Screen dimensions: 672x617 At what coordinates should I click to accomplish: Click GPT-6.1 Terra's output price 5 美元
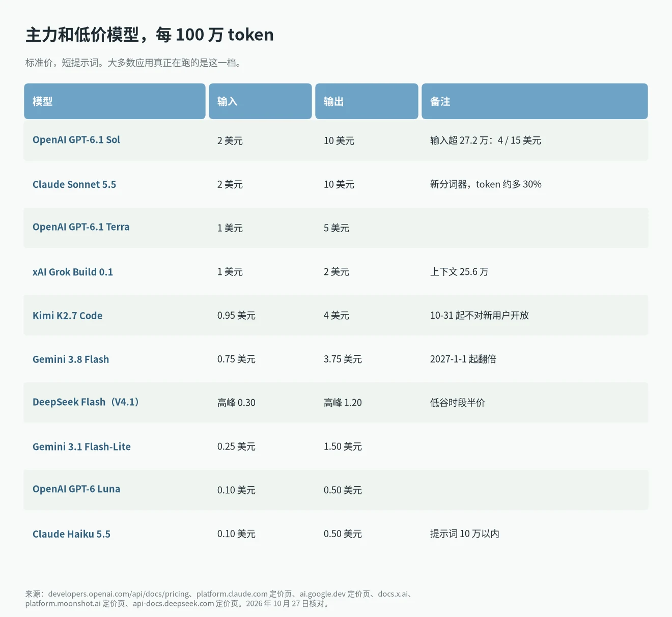[337, 228]
